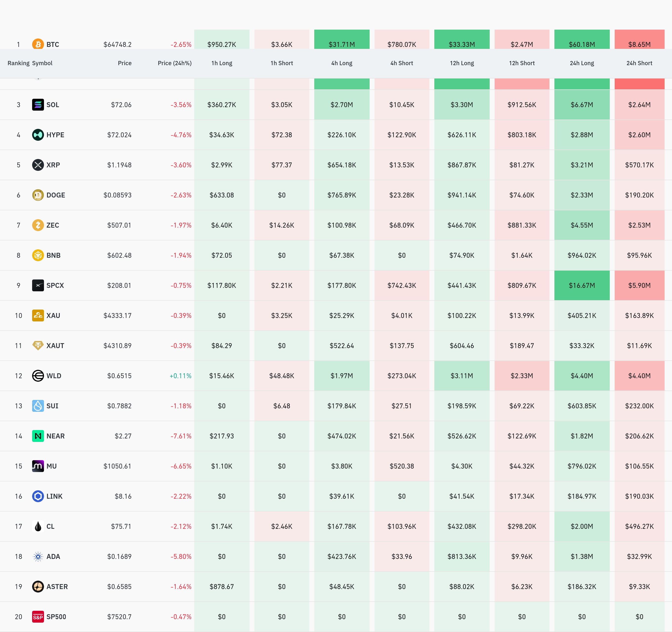Image resolution: width=672 pixels, height=632 pixels.
Task: Click the SOL coin icon
Action: coord(38,105)
